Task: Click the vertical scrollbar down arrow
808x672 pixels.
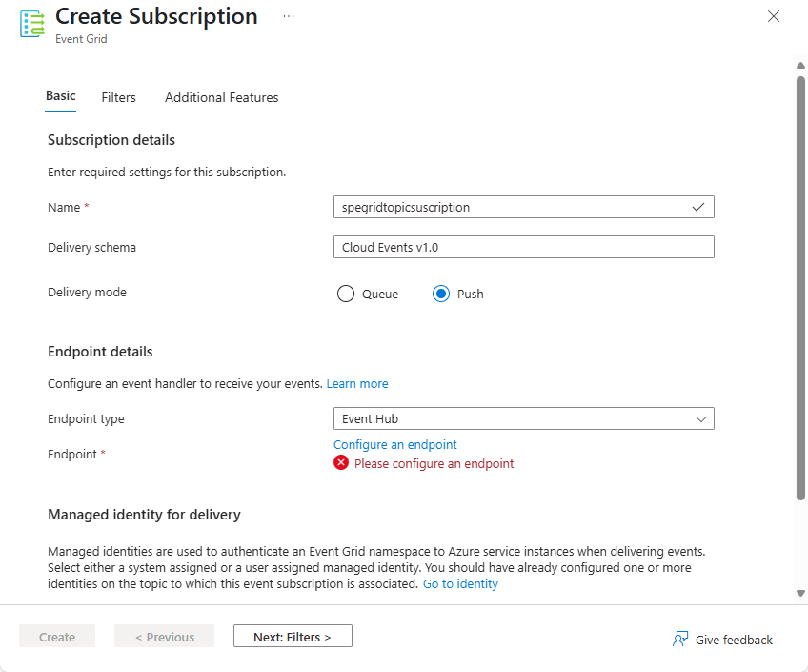Action: (800, 593)
